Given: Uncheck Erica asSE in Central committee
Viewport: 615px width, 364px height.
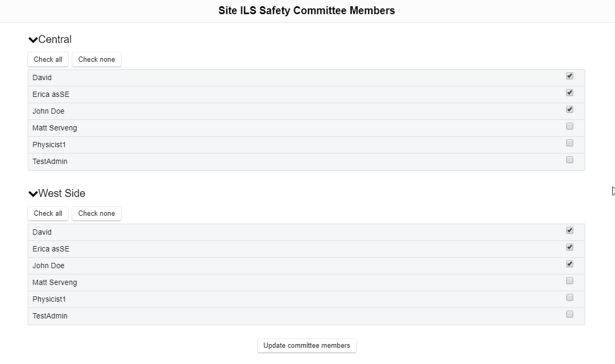Looking at the screenshot, I should click(x=569, y=93).
